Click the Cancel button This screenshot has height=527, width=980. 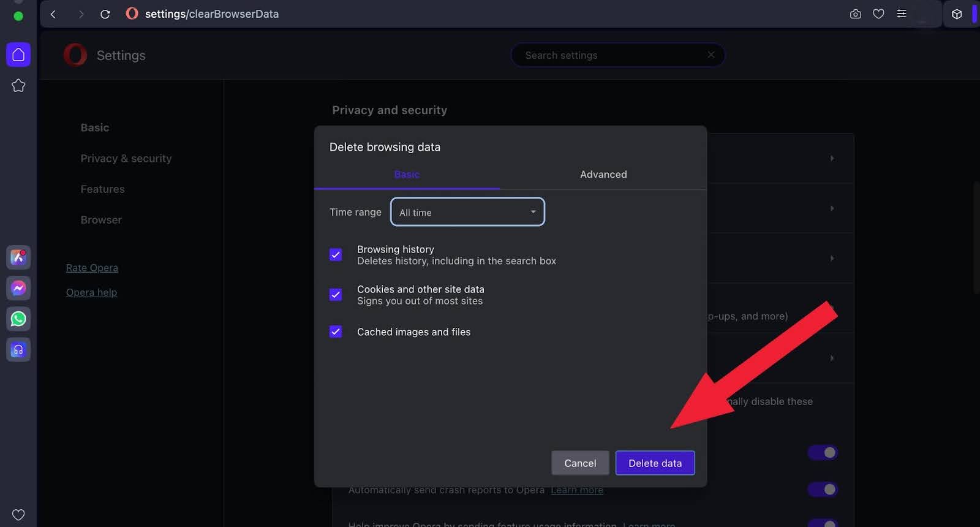580,463
